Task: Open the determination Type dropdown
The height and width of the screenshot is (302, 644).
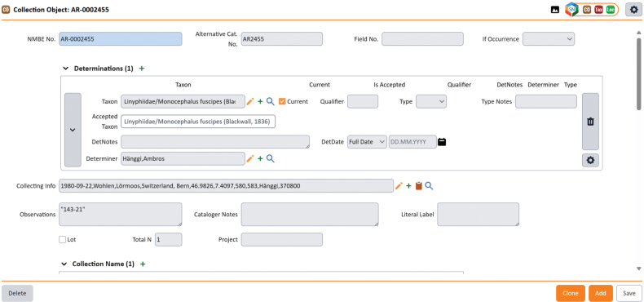Action: tap(431, 101)
